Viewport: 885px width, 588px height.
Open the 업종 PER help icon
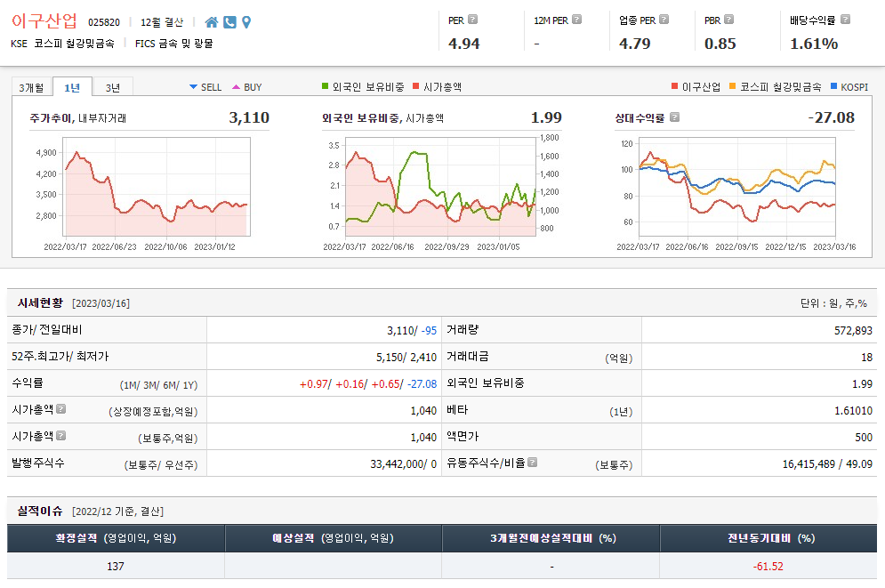tap(664, 20)
